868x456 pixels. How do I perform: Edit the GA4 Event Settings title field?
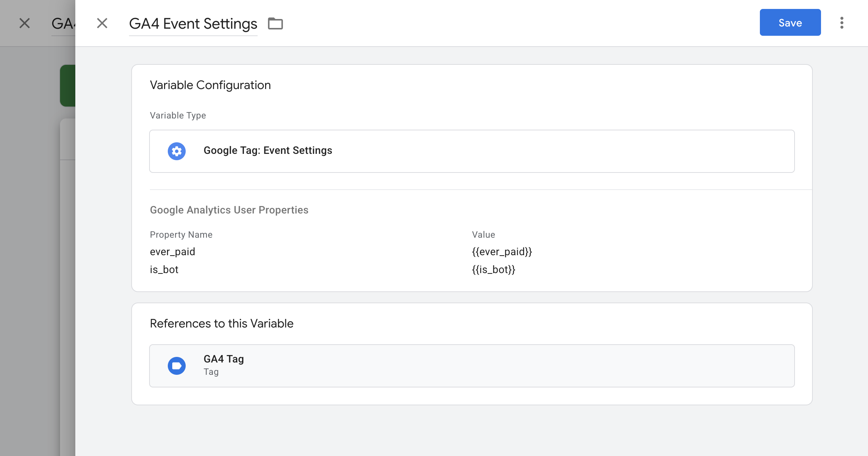193,23
